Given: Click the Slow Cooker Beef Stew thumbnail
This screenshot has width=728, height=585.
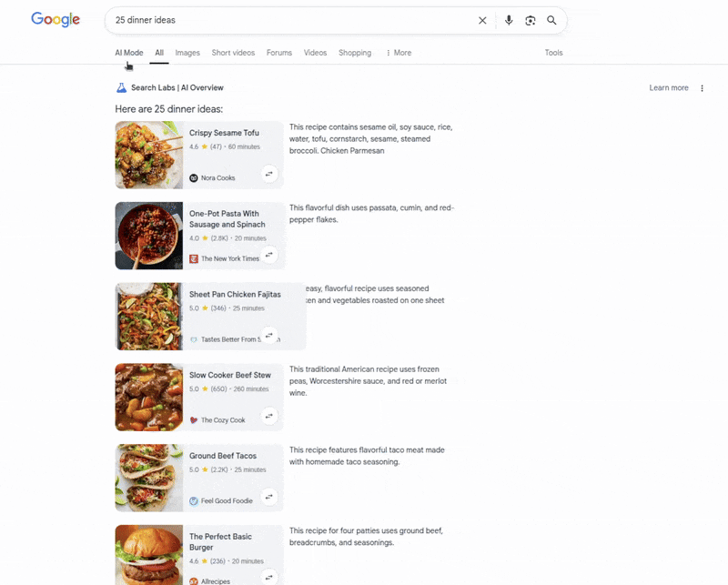Looking at the screenshot, I should [x=148, y=397].
